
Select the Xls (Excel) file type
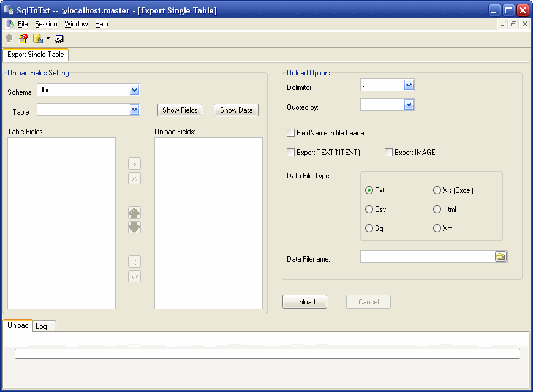tap(437, 190)
